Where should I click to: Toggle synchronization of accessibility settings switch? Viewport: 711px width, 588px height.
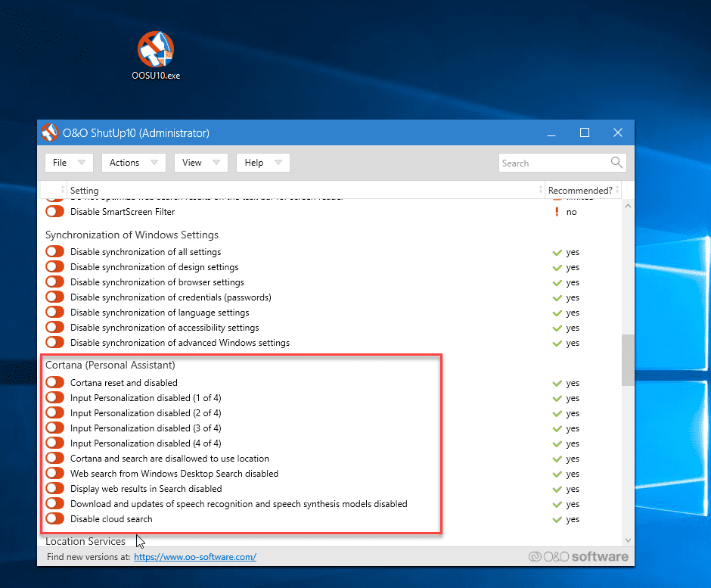click(x=55, y=327)
